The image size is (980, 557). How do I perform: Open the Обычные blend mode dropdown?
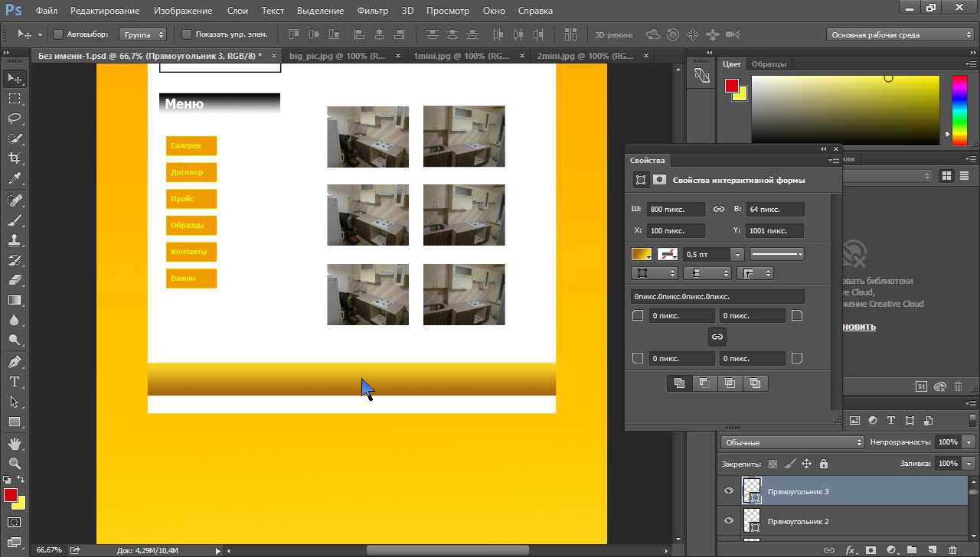(792, 442)
